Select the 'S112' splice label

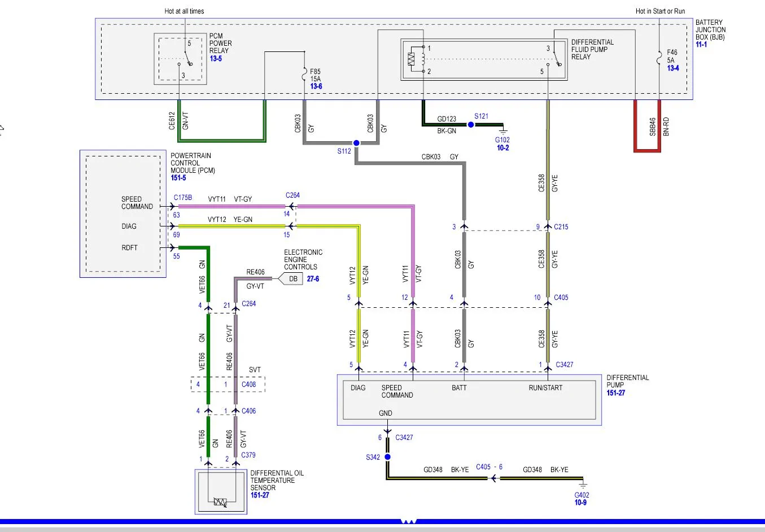pyautogui.click(x=344, y=151)
